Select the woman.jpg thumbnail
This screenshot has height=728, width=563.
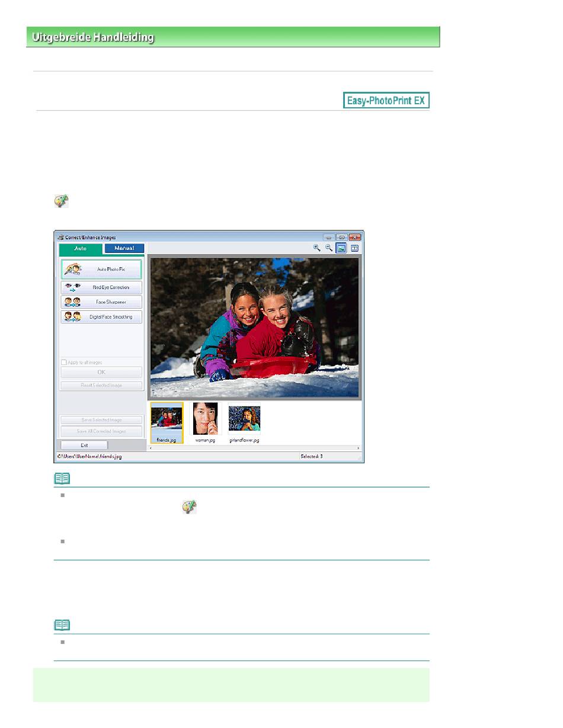point(205,422)
